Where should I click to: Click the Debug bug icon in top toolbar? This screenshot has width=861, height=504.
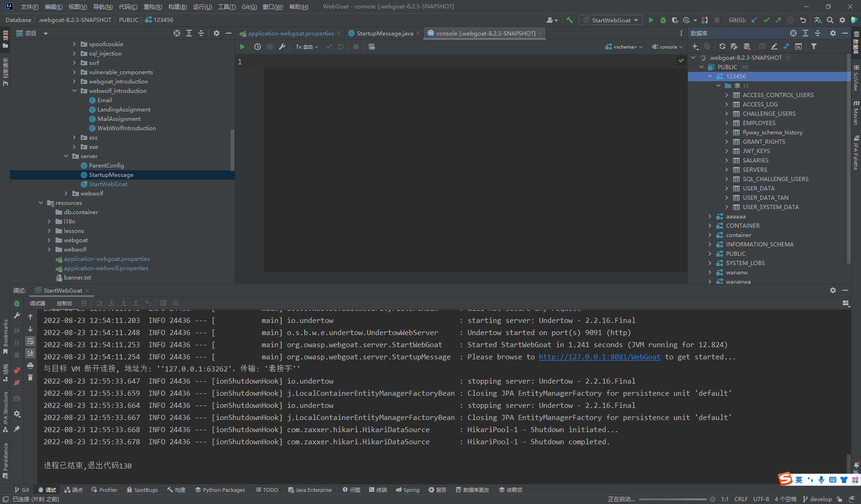[x=663, y=20]
